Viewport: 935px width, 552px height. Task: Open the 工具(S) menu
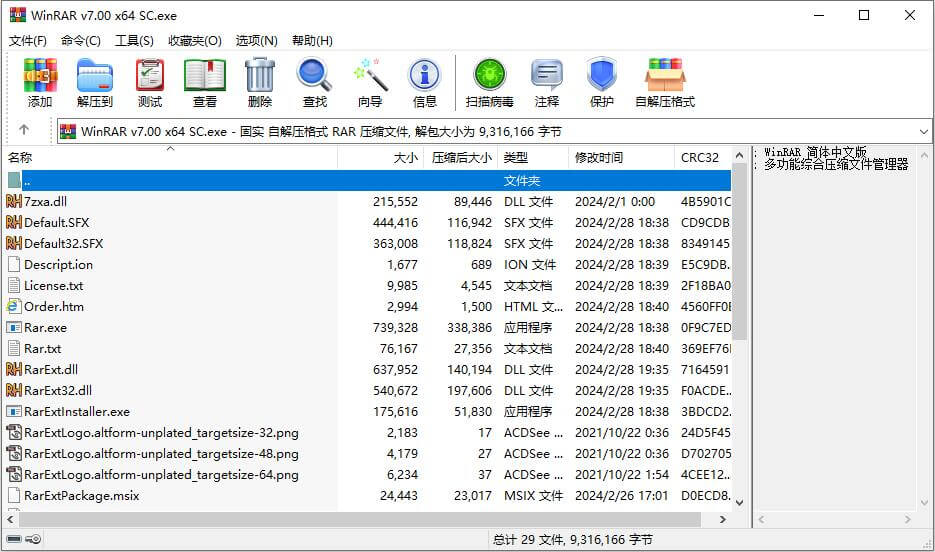(134, 41)
